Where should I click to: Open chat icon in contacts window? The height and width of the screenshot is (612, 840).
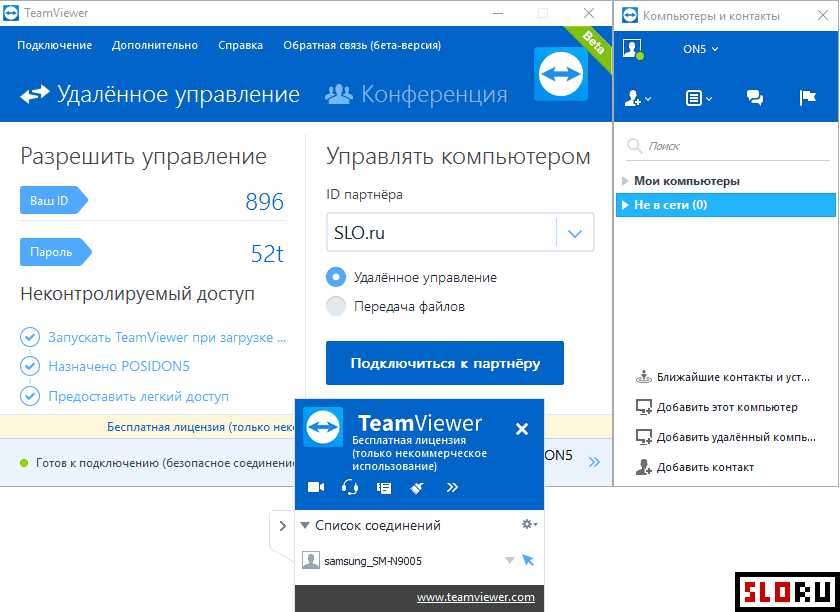point(755,98)
